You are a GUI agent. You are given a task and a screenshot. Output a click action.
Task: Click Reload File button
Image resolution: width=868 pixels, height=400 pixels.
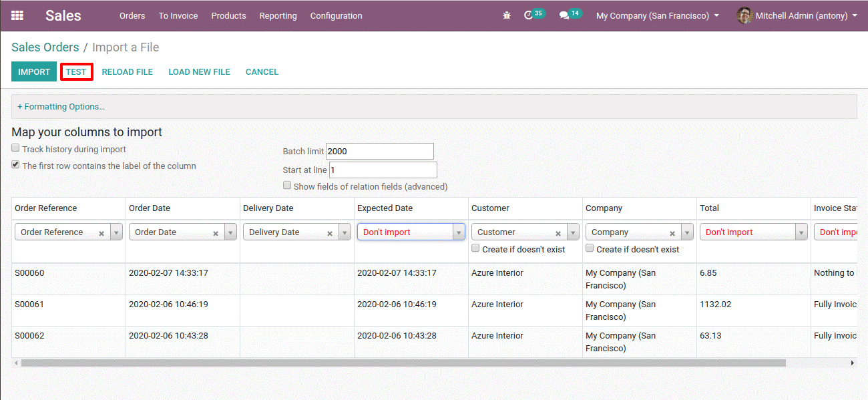128,71
